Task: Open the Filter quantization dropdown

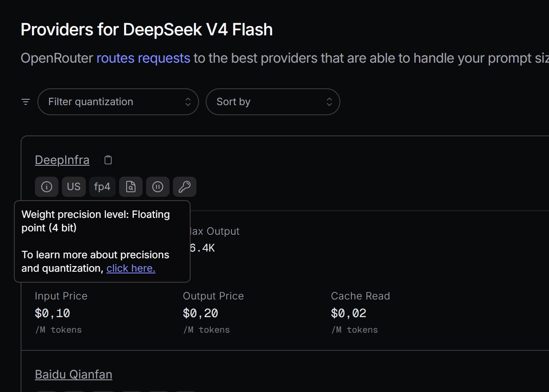Action: pyautogui.click(x=118, y=102)
